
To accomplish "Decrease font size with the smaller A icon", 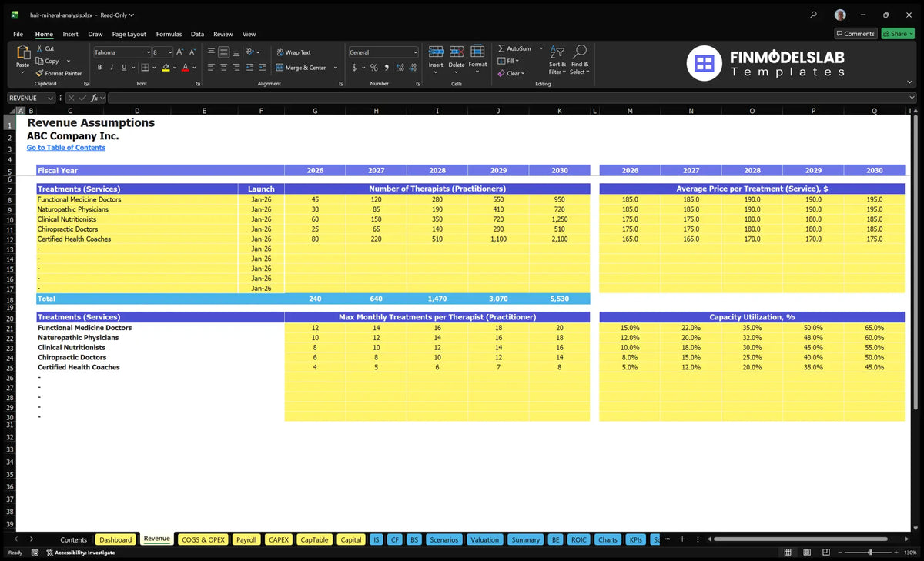I will (x=192, y=52).
